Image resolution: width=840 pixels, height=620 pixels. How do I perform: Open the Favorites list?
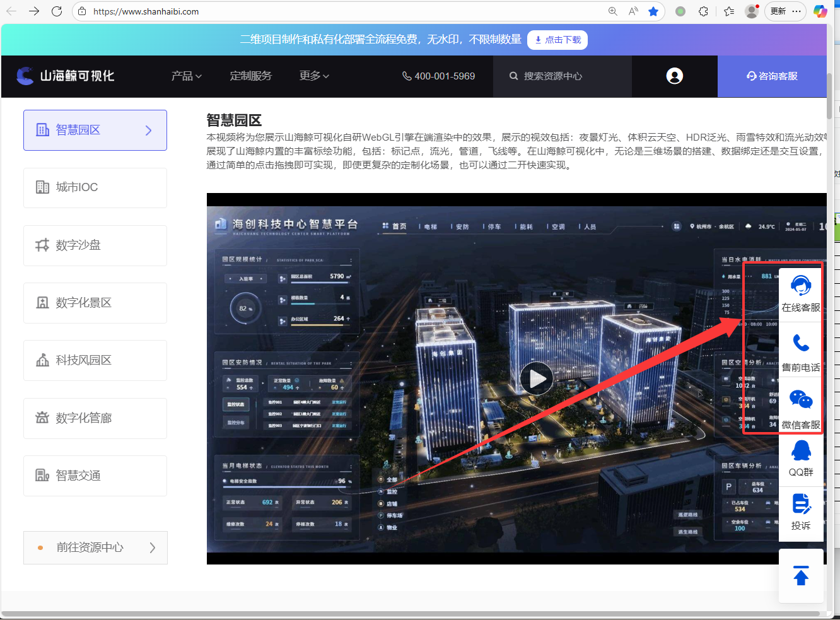point(729,11)
